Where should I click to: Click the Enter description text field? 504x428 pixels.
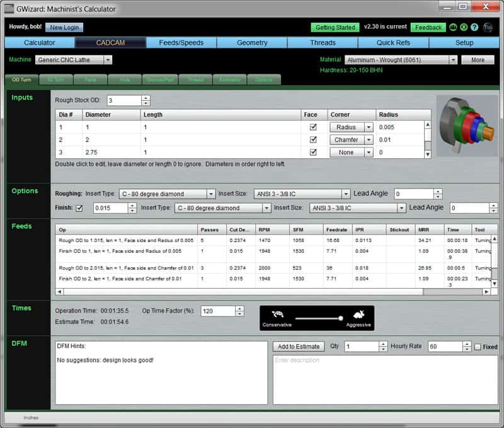click(384, 378)
